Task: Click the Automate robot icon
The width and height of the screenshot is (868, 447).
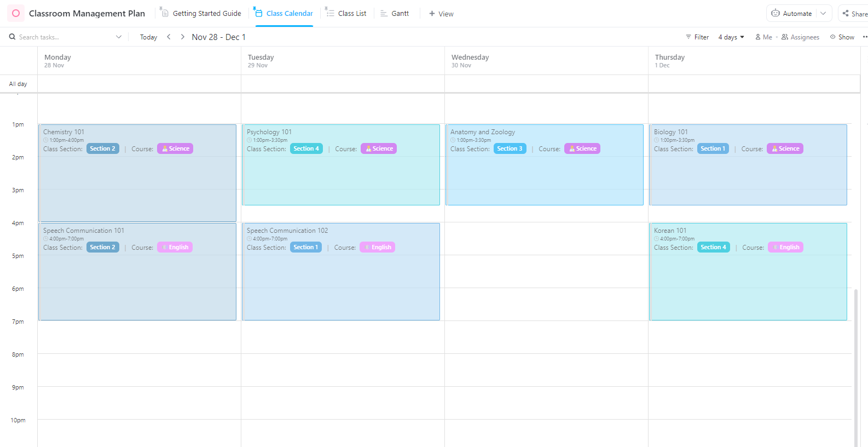Action: [776, 13]
